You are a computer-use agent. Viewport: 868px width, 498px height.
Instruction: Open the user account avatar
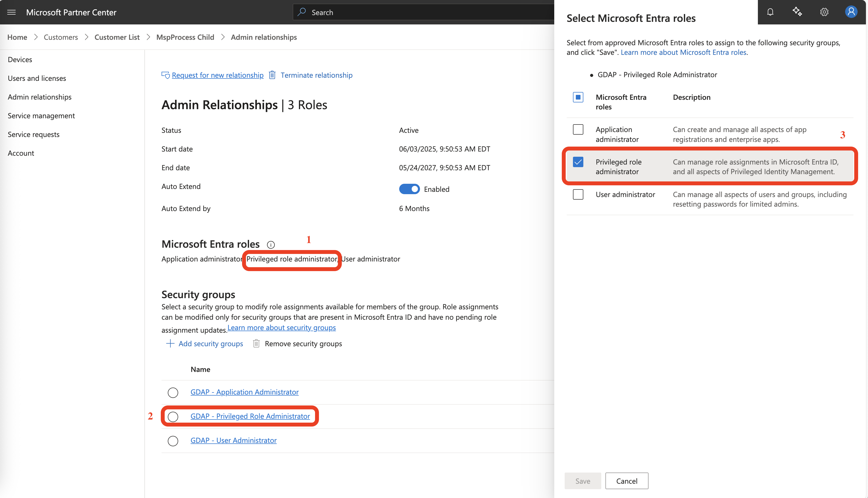coord(851,12)
